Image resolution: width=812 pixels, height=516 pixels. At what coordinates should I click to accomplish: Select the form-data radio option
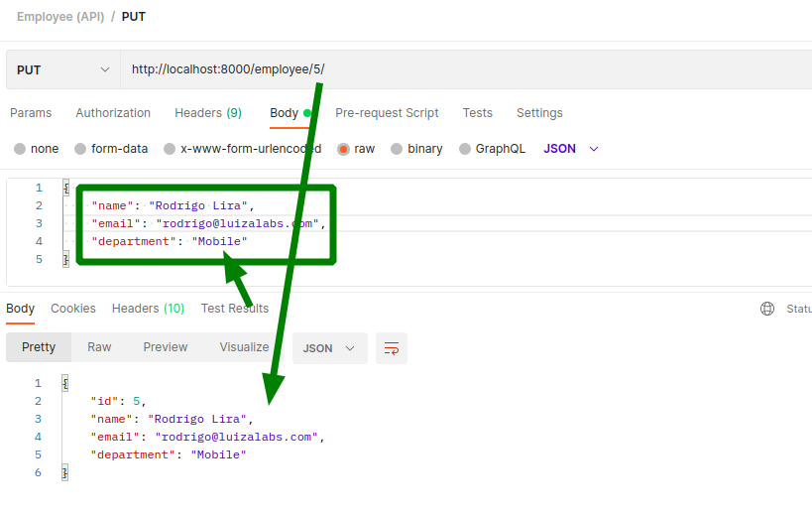click(x=79, y=149)
